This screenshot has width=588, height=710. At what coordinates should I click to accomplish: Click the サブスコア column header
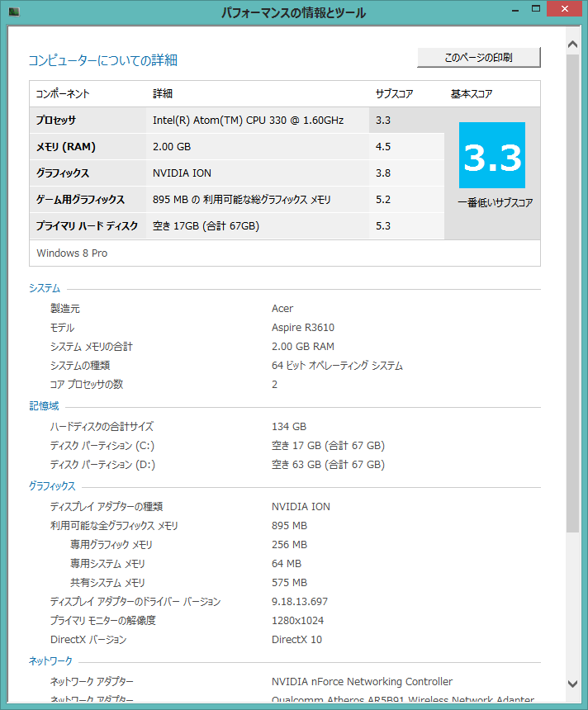coord(394,94)
